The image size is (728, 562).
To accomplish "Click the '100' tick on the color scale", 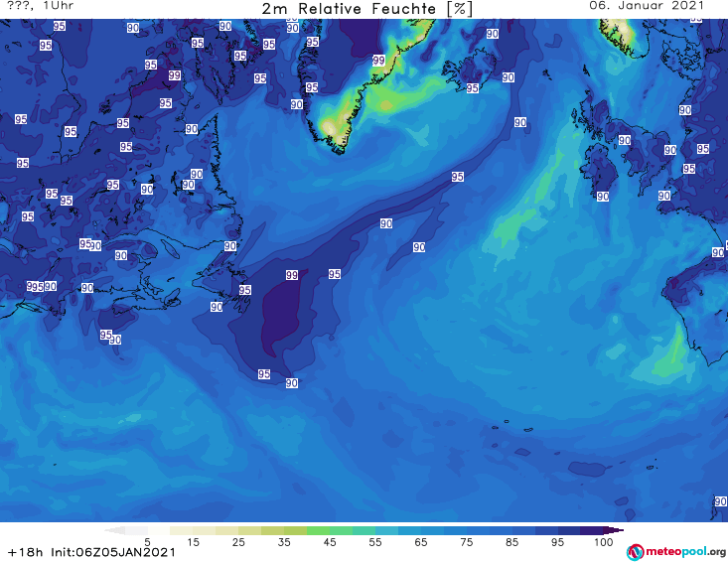I will pyautogui.click(x=604, y=542).
